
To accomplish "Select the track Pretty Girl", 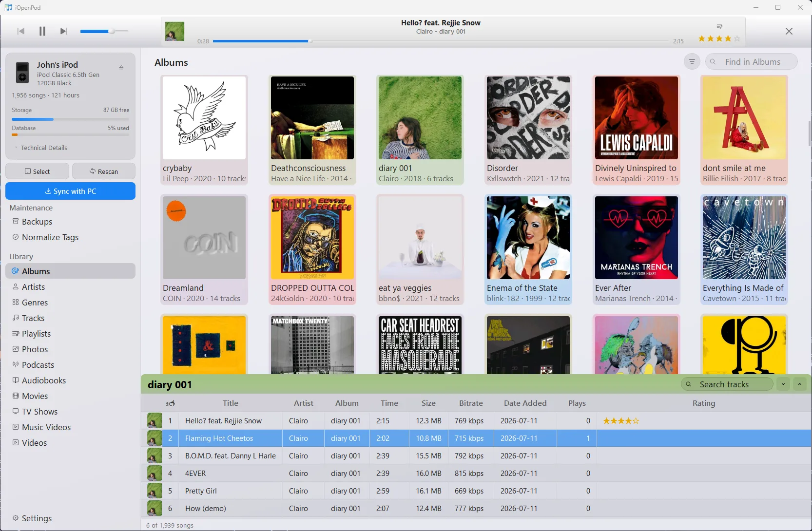I will (476, 491).
